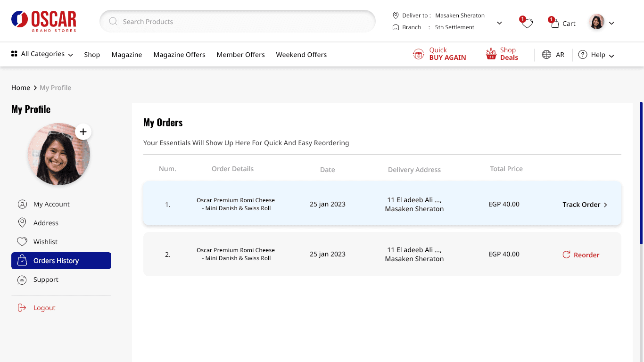Click order 2 price EGP 40.00
This screenshot has height=362, width=644.
point(504,254)
